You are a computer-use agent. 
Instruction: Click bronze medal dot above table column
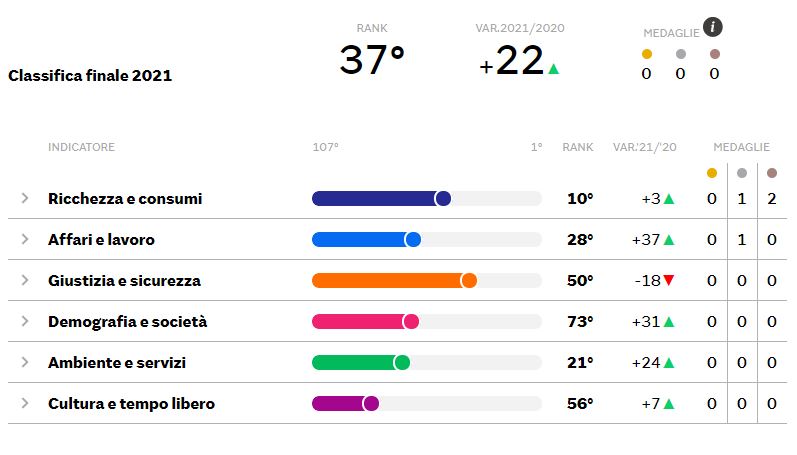tap(772, 173)
